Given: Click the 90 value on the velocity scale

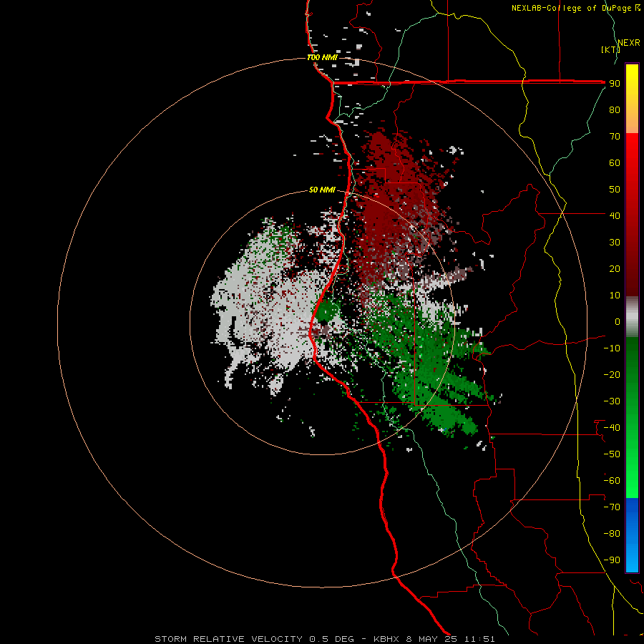Looking at the screenshot, I should 615,84.
